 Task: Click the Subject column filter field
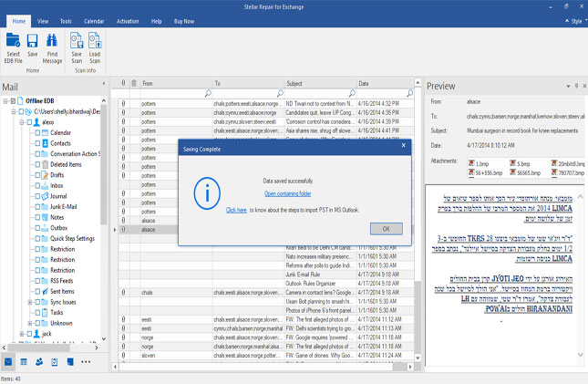click(321, 93)
